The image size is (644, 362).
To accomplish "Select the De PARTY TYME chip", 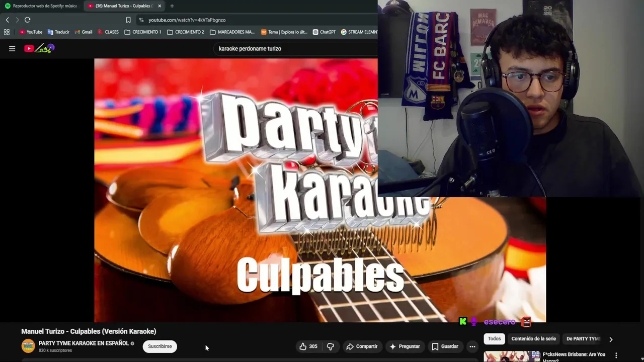I will [583, 339].
